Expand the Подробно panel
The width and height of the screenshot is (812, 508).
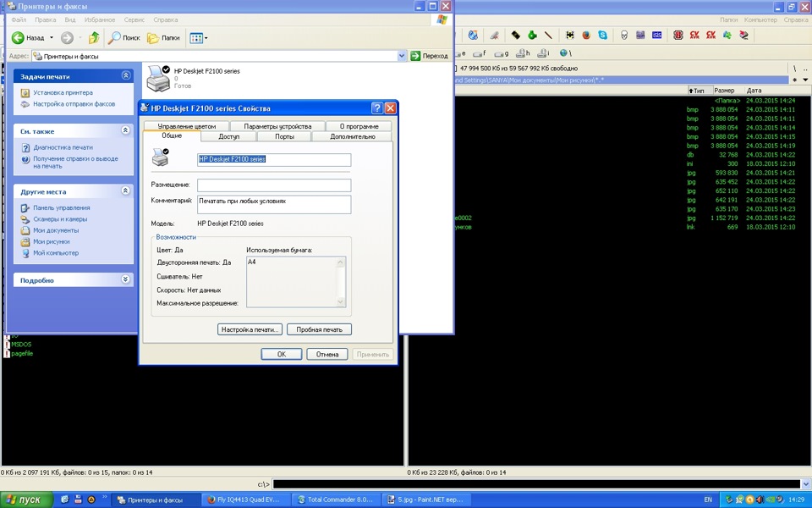click(x=126, y=279)
